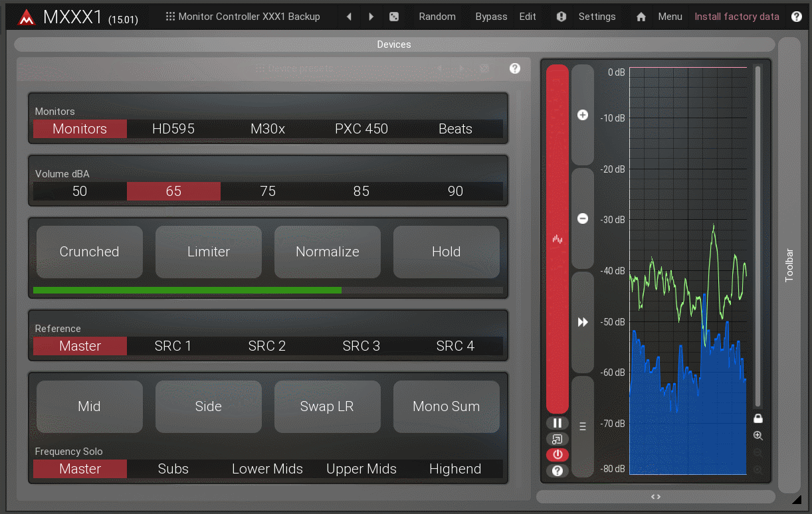Screen dimensions: 812x514
Task: Click the fast-forward double arrow button
Action: click(x=583, y=322)
